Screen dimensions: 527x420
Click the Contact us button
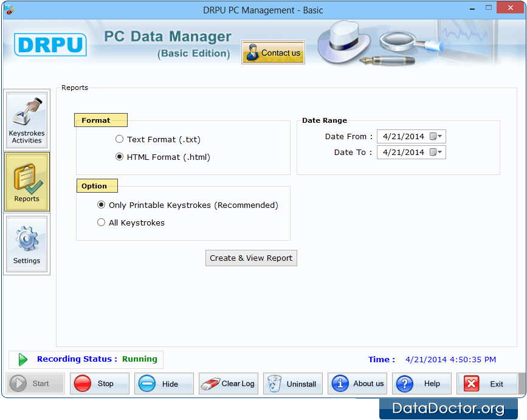click(x=273, y=53)
